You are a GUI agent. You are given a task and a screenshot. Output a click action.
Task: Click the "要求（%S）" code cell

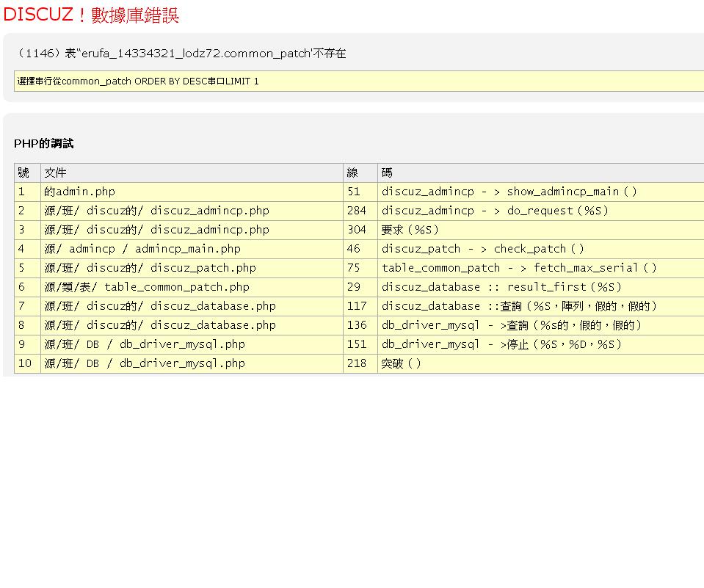click(x=540, y=230)
